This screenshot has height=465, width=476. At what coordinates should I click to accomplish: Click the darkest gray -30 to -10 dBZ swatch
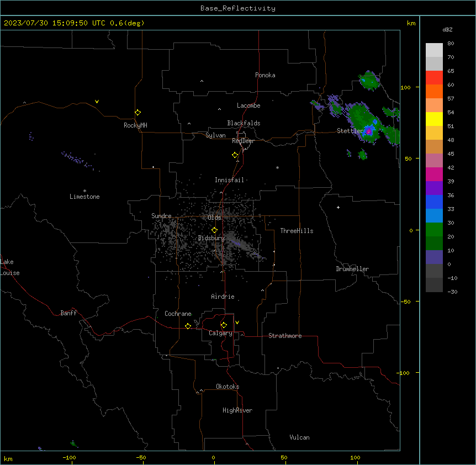[x=434, y=285]
